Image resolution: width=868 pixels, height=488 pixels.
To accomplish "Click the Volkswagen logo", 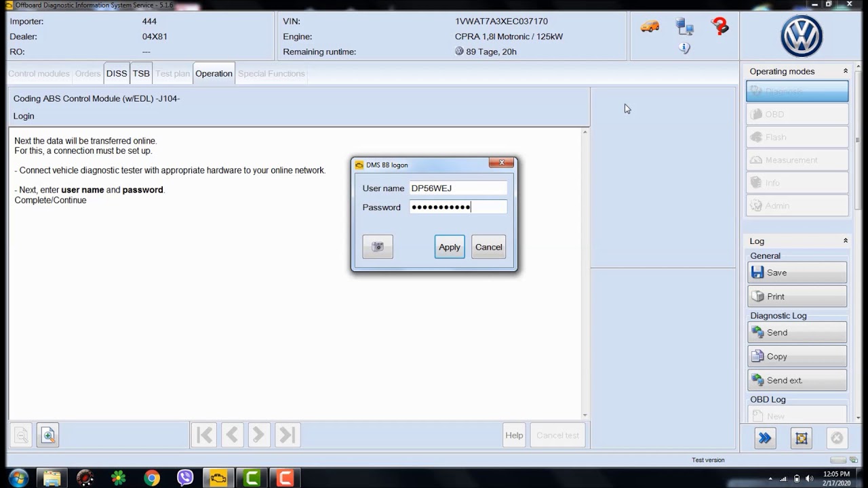I will point(802,37).
